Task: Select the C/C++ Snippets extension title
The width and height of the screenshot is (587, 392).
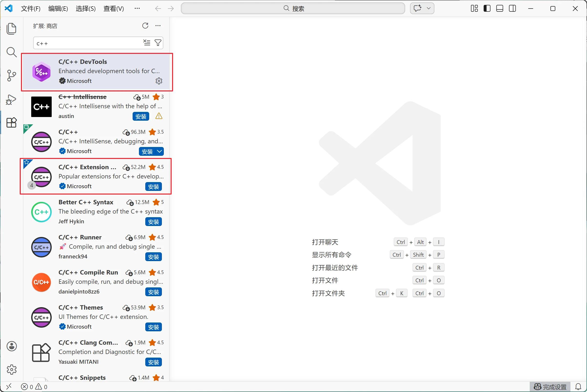Action: pyautogui.click(x=82, y=378)
